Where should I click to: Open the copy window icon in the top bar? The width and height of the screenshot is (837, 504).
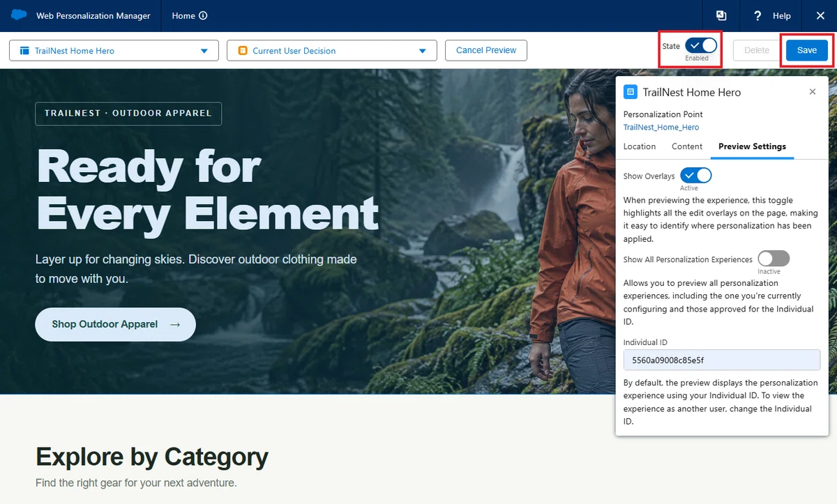click(721, 15)
